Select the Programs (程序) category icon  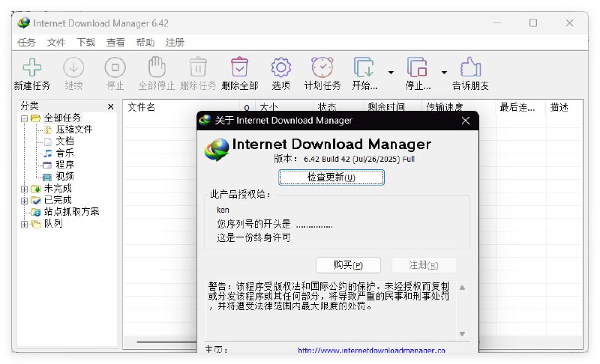pyautogui.click(x=47, y=165)
